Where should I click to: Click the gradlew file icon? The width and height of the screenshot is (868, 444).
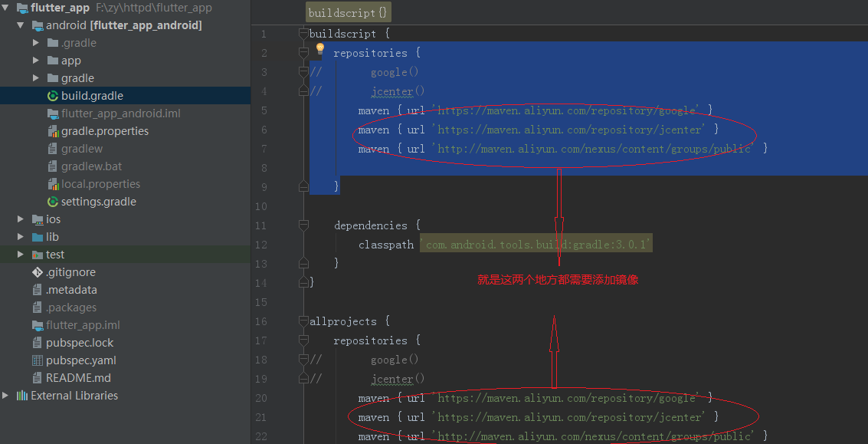(x=53, y=149)
